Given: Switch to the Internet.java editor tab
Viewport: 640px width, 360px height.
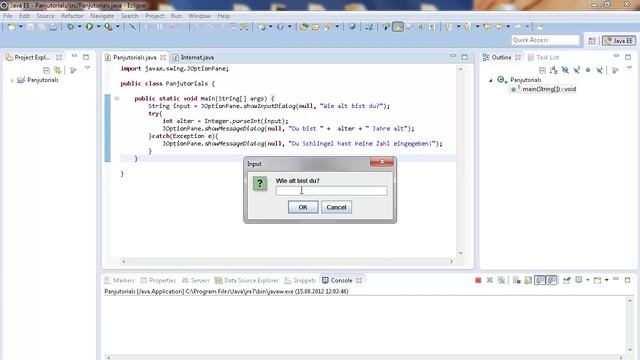Looking at the screenshot, I should (x=193, y=58).
